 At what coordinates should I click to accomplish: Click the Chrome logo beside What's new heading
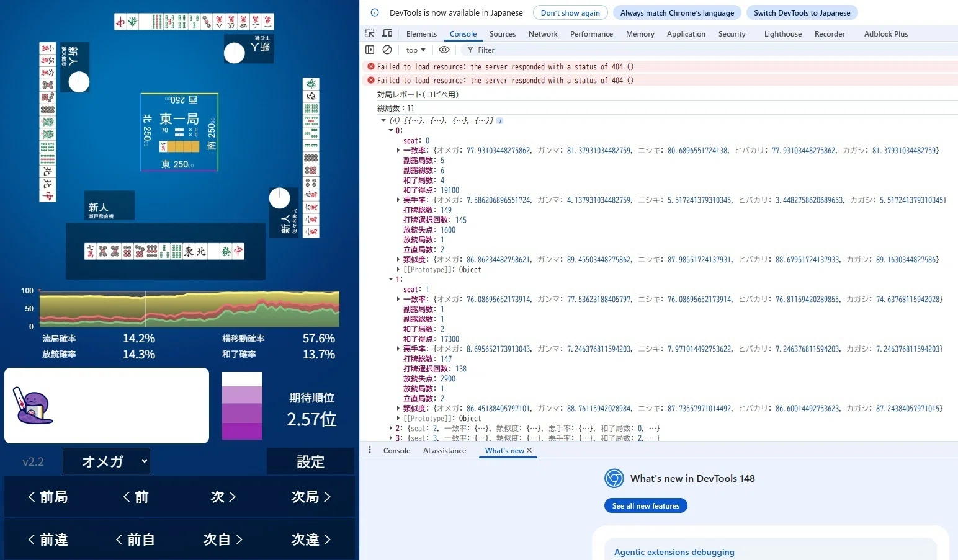[x=614, y=478]
